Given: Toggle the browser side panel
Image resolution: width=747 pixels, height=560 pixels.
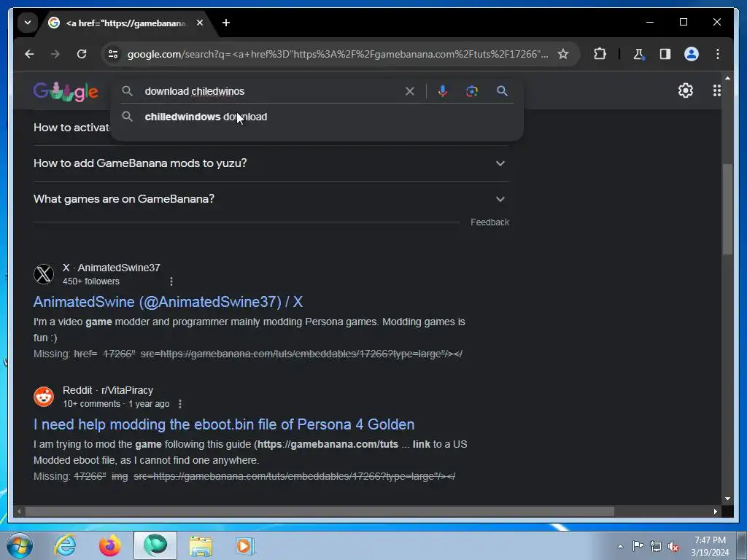Looking at the screenshot, I should click(665, 54).
